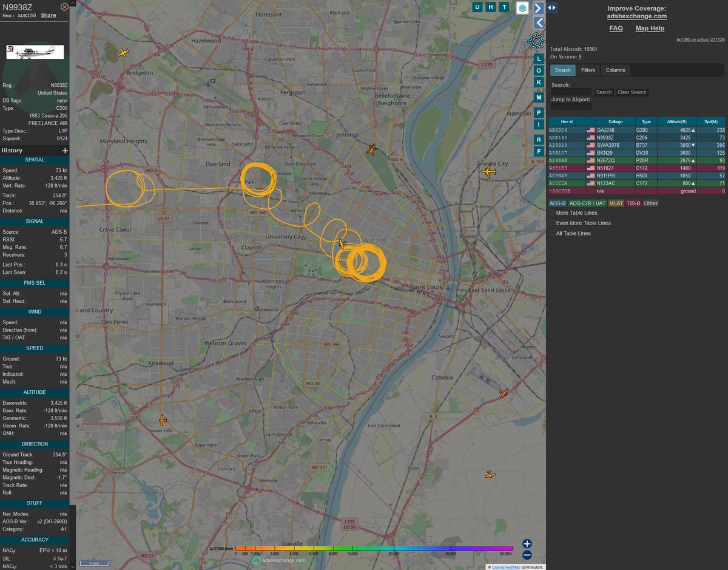Viewport: 728px width, 570px height.
Task: Close the N9938Z aircraft info panel
Action: pos(64,7)
